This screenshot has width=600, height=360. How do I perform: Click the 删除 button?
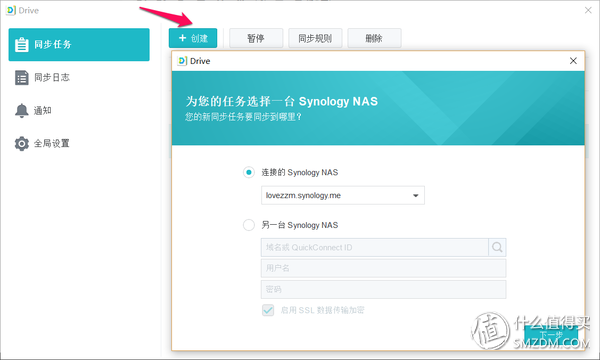[374, 38]
